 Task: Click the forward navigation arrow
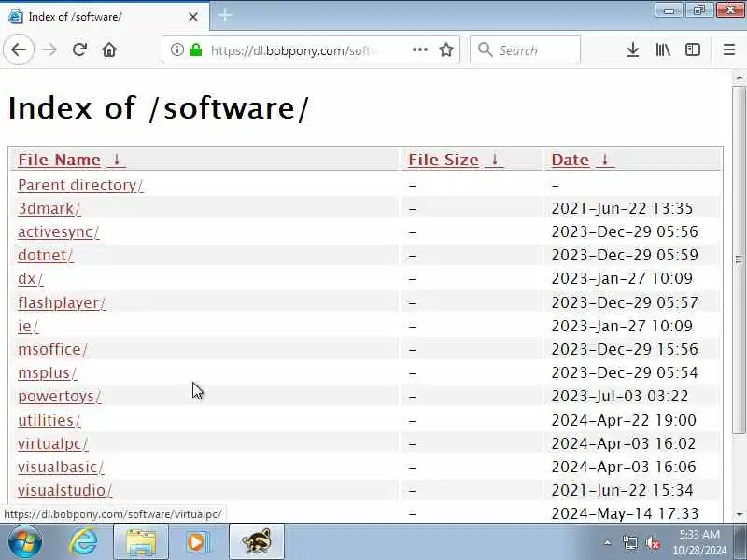click(49, 49)
